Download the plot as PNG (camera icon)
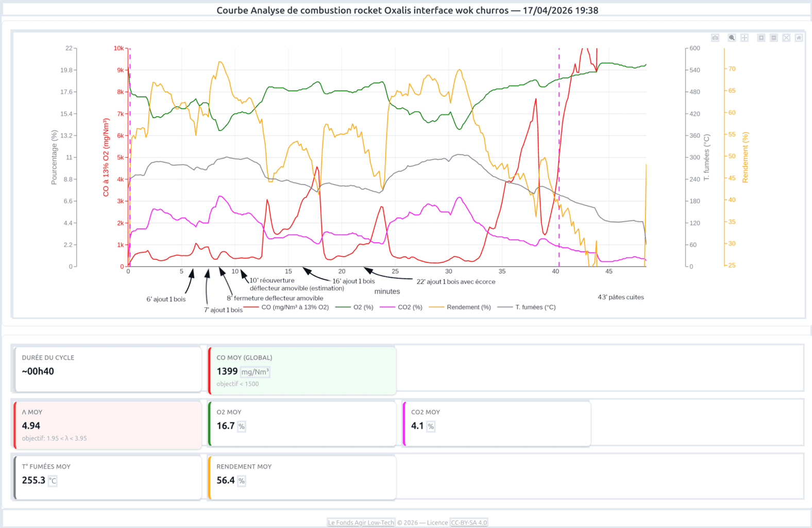Viewport: 812px width, 528px height. [x=715, y=38]
